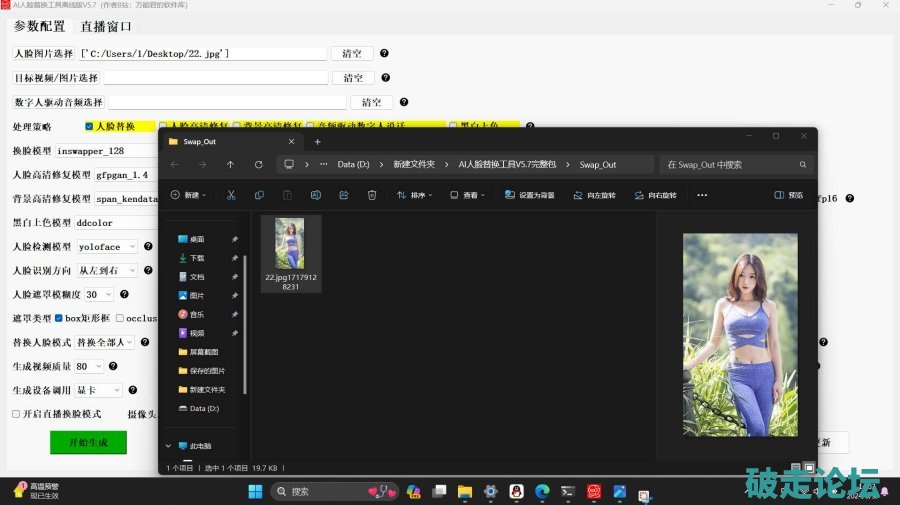Switch to the 直播窗口 tab

107,27
